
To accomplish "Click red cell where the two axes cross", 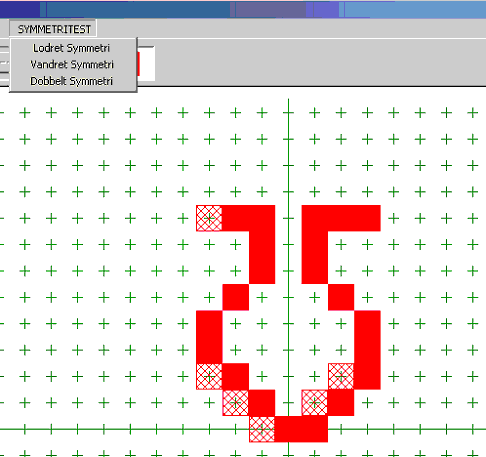I will [x=288, y=429].
